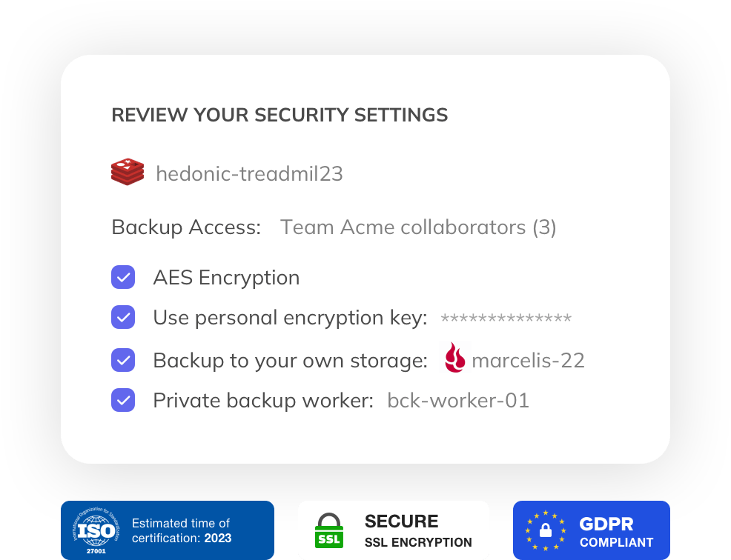
Task: Click the Review Your Security Settings heading
Action: click(x=279, y=115)
